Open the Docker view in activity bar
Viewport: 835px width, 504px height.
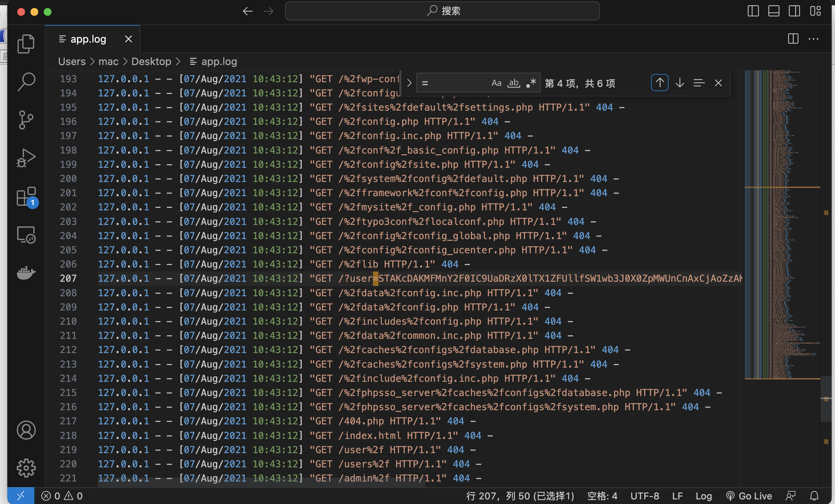pos(26,273)
